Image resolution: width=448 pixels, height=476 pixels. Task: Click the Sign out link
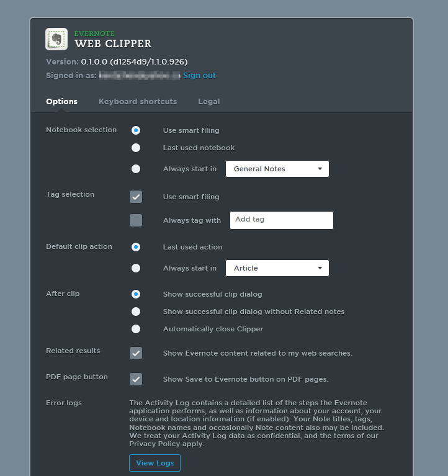(199, 75)
